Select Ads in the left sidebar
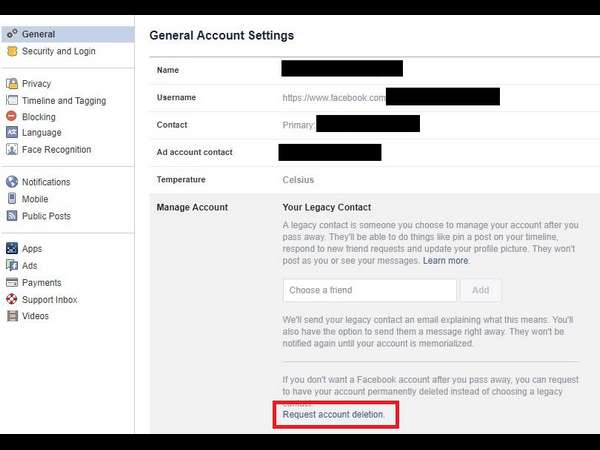 (29, 266)
